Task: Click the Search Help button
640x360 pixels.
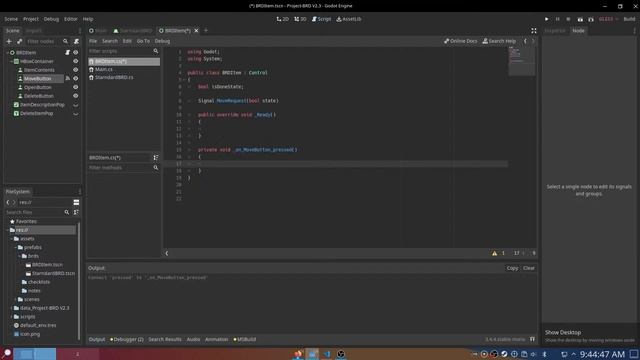Action: click(499, 41)
